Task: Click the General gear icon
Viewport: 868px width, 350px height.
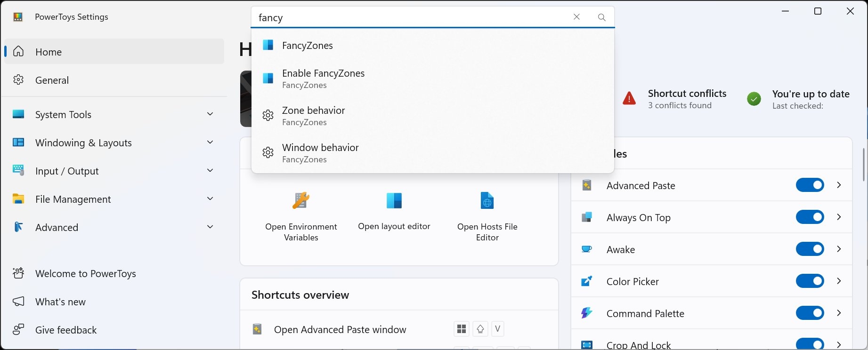Action: click(18, 80)
